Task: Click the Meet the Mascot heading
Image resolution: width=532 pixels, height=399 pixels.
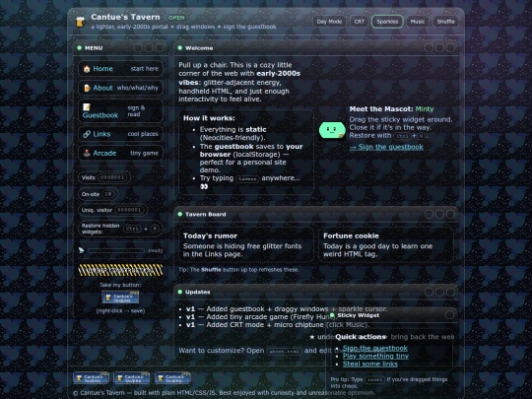Action: coord(391,109)
